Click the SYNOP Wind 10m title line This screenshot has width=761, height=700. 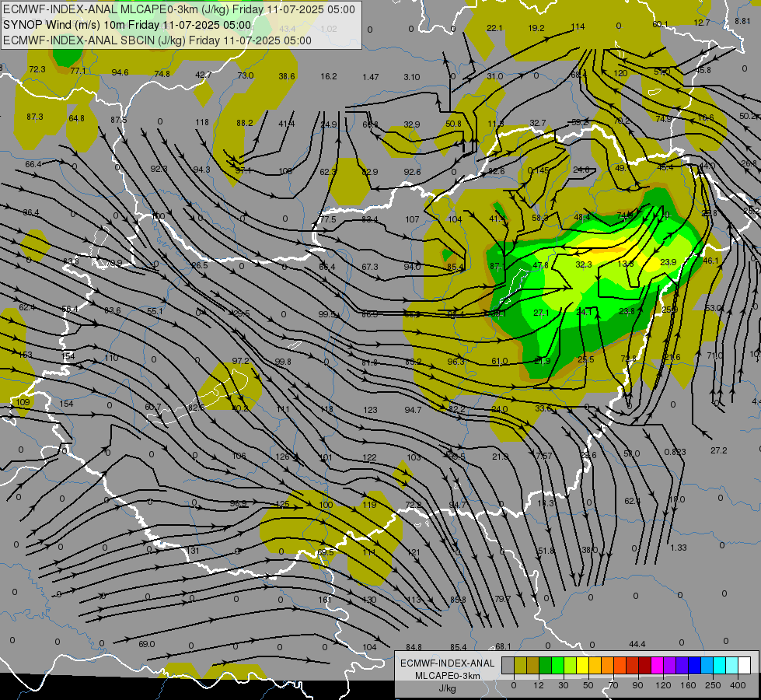click(x=127, y=25)
